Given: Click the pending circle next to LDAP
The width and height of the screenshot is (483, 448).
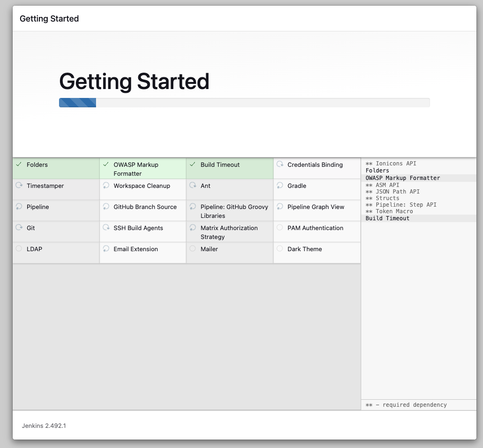Looking at the screenshot, I should tap(19, 248).
